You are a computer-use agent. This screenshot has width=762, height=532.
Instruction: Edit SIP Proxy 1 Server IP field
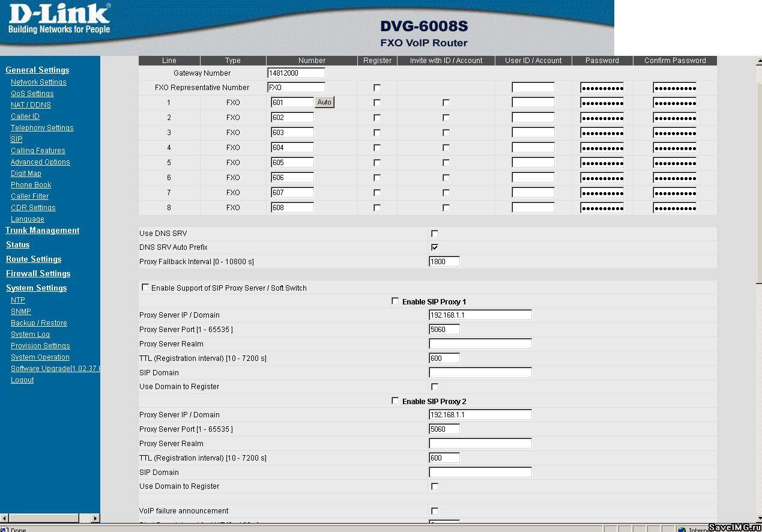pyautogui.click(x=480, y=315)
